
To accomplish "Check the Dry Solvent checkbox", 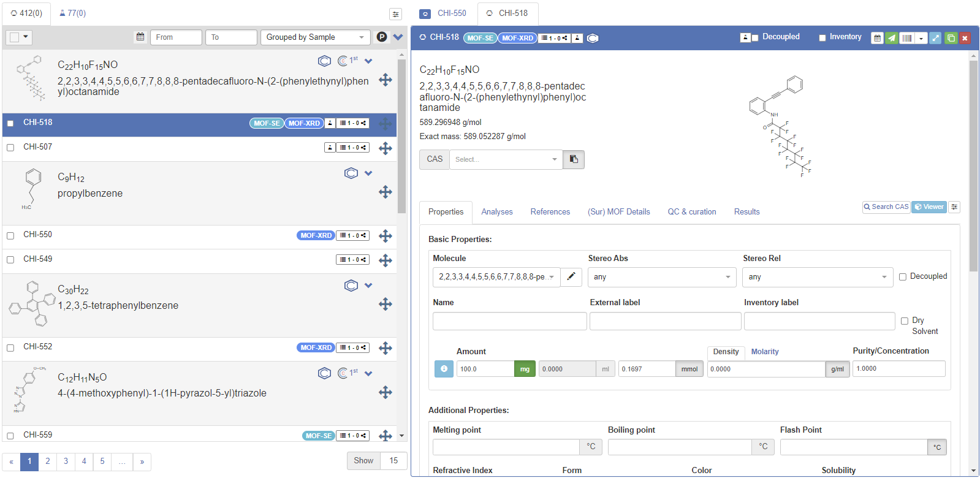I will pyautogui.click(x=904, y=321).
